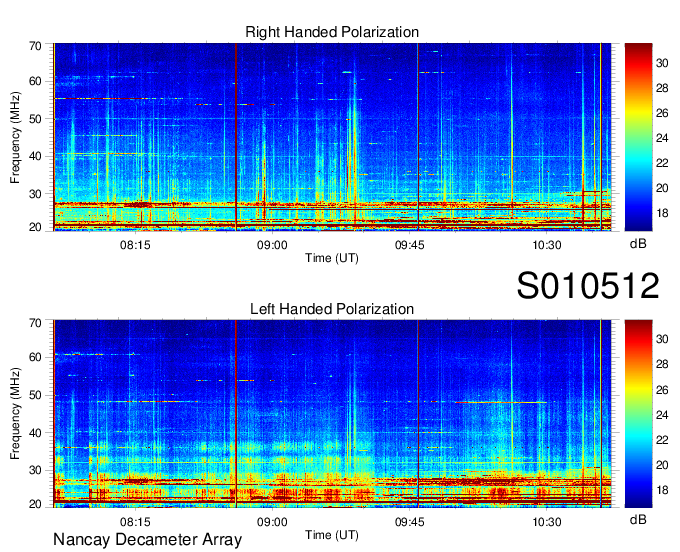680x552 pixels.
Task: Click the 26 value on bottom color bar
Action: (662, 390)
